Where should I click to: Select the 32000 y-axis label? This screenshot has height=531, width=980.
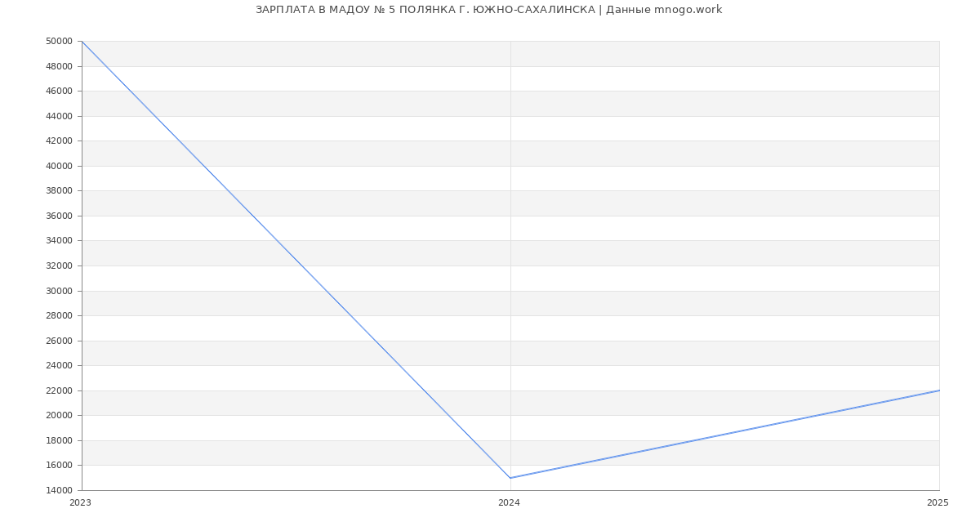point(59,265)
